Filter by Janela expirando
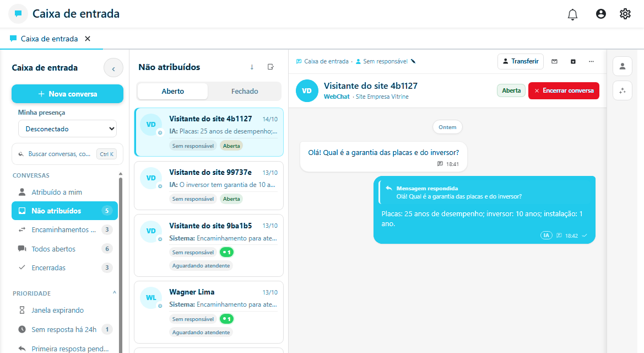Image resolution: width=644 pixels, height=353 pixels. (x=64, y=310)
